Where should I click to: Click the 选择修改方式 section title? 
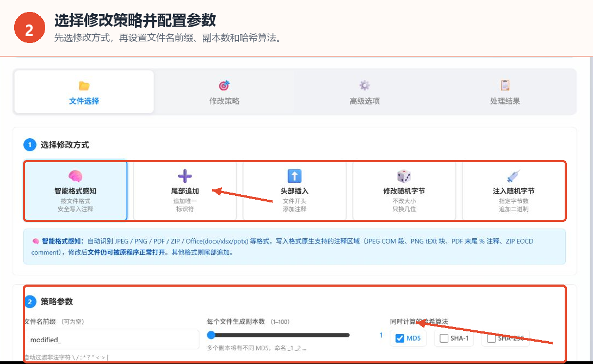click(x=65, y=145)
